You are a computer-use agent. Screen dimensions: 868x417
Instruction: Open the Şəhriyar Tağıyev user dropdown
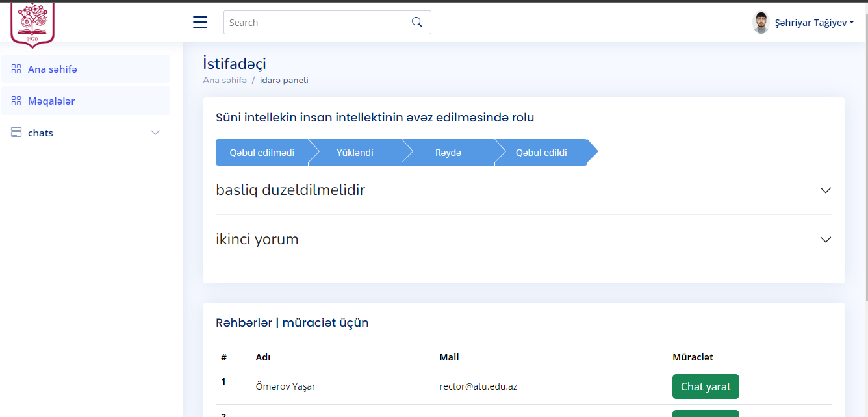814,23
